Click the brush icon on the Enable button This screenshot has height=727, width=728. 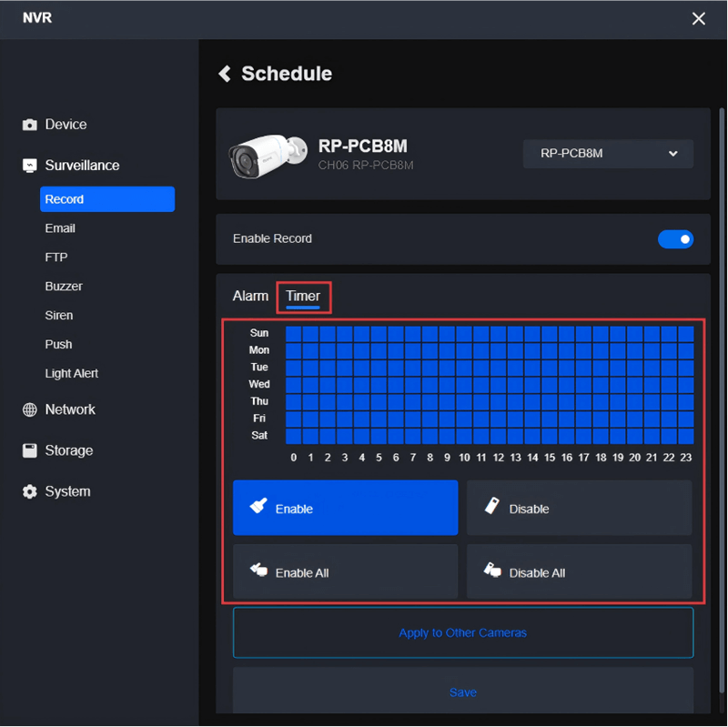(258, 506)
